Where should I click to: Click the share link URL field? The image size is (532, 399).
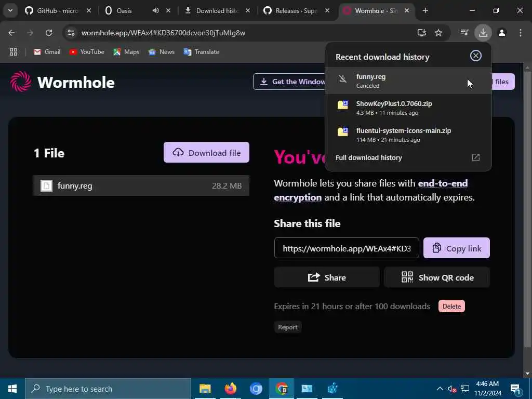[x=347, y=248]
